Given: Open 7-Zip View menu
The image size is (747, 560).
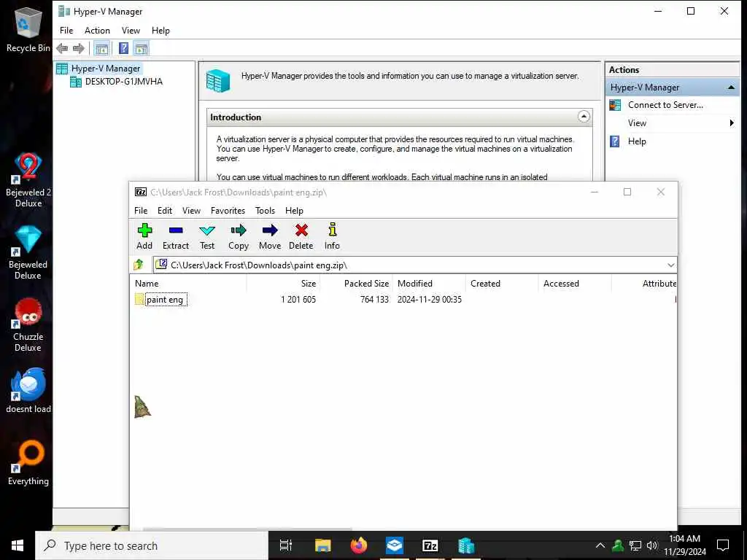Looking at the screenshot, I should click(x=191, y=211).
